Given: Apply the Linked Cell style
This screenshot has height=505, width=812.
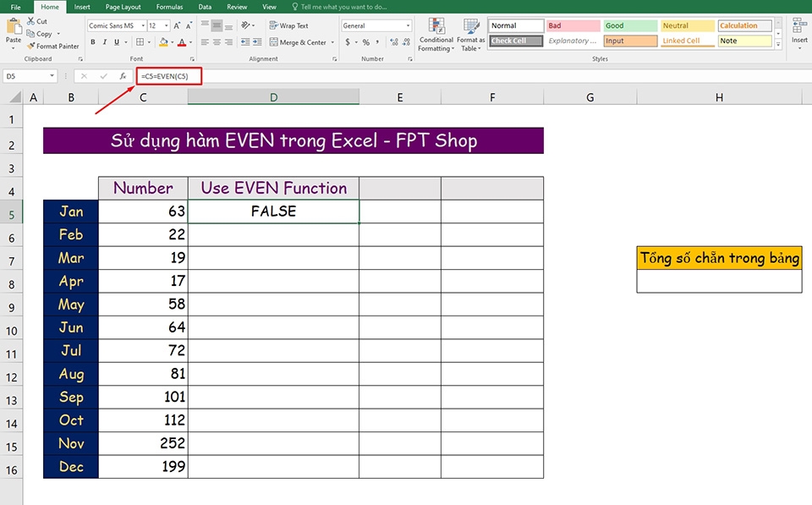Looking at the screenshot, I should (x=687, y=41).
